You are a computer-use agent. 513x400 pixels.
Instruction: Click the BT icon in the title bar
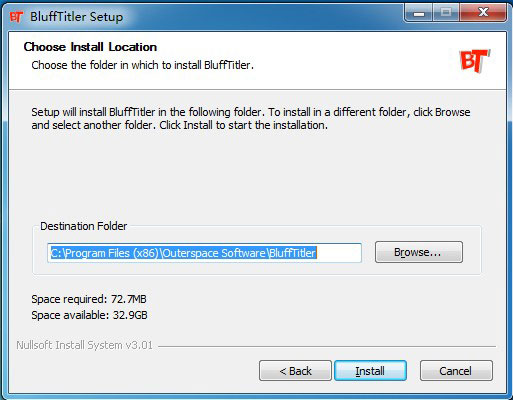[16, 17]
